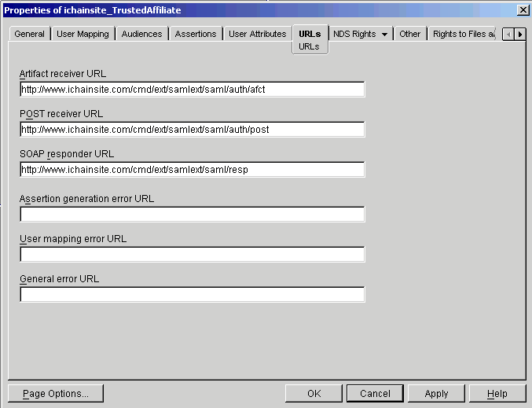Click the POST receiver URL field

(193, 130)
